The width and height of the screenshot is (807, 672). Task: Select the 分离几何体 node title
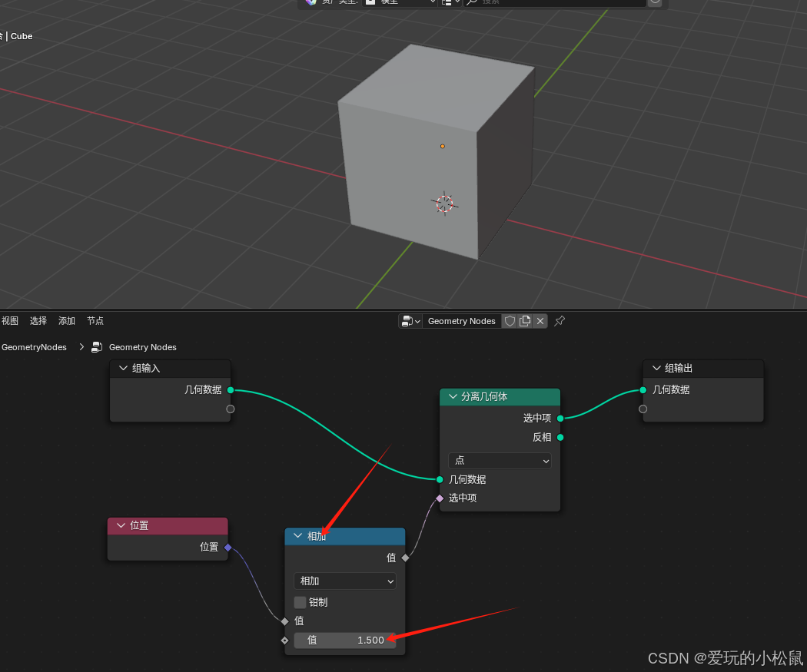click(483, 396)
